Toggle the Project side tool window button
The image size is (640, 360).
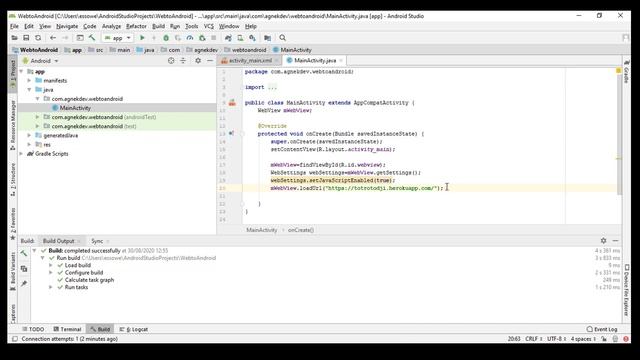[13, 74]
